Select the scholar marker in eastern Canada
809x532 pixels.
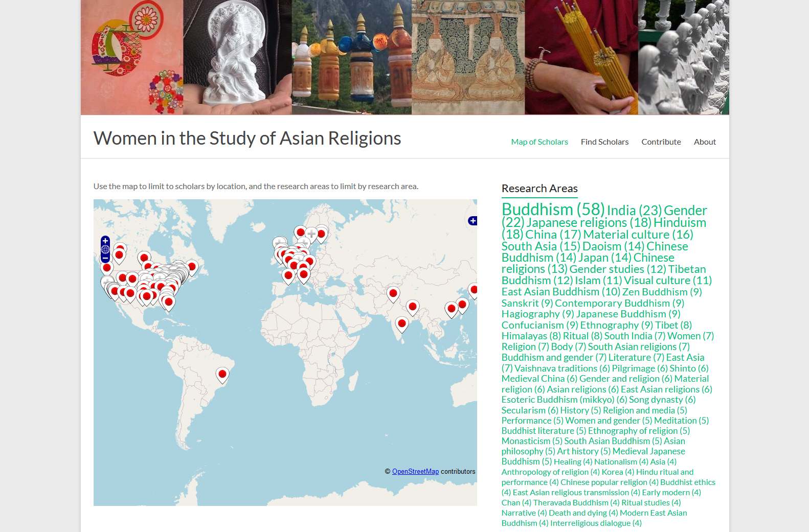point(192,268)
